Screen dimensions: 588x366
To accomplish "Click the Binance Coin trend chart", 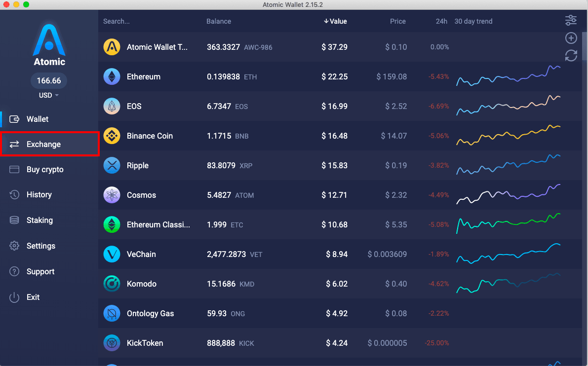I will pos(508,135).
